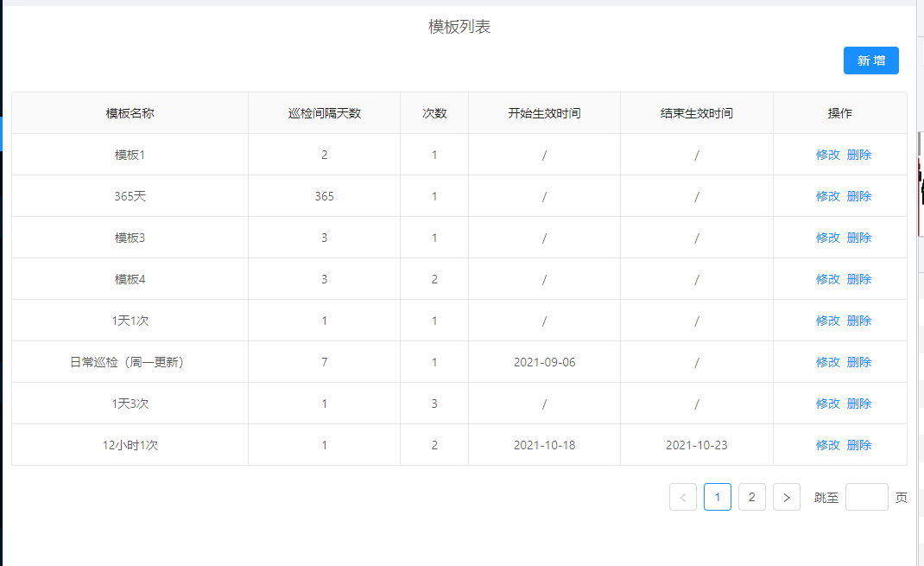Open 修改 for 1天1次 template
The image size is (924, 566).
(x=826, y=321)
